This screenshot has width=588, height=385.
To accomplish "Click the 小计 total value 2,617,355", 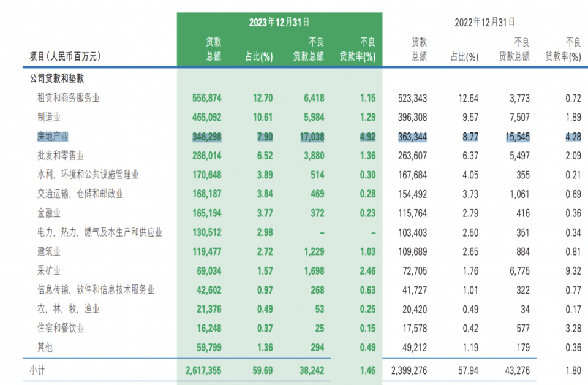I will pyautogui.click(x=204, y=368).
